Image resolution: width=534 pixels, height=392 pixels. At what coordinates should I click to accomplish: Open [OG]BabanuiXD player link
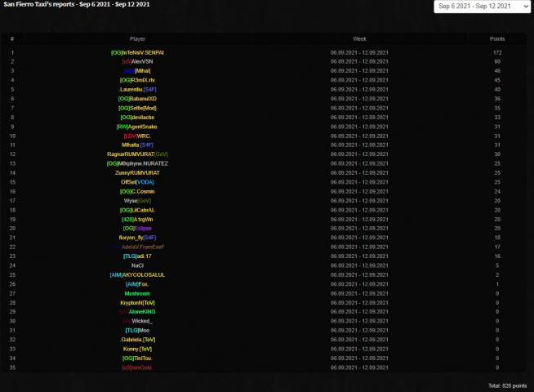137,98
